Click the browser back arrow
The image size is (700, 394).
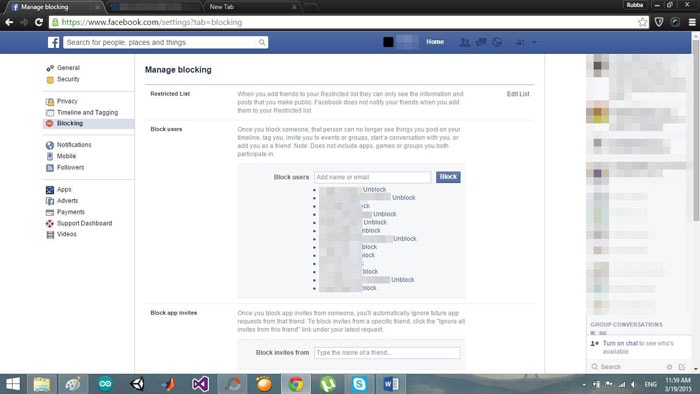(x=9, y=22)
